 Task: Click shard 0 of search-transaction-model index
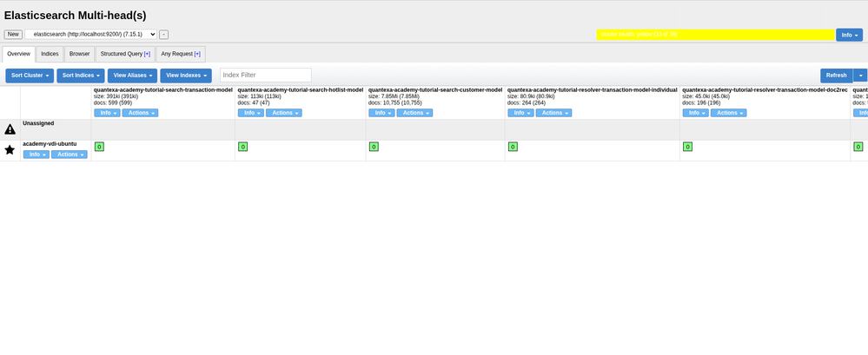(x=99, y=147)
